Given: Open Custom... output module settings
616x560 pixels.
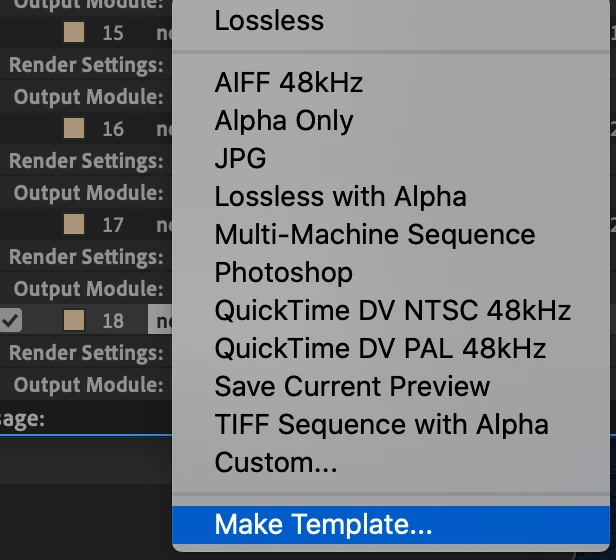Looking at the screenshot, I should pos(276,463).
